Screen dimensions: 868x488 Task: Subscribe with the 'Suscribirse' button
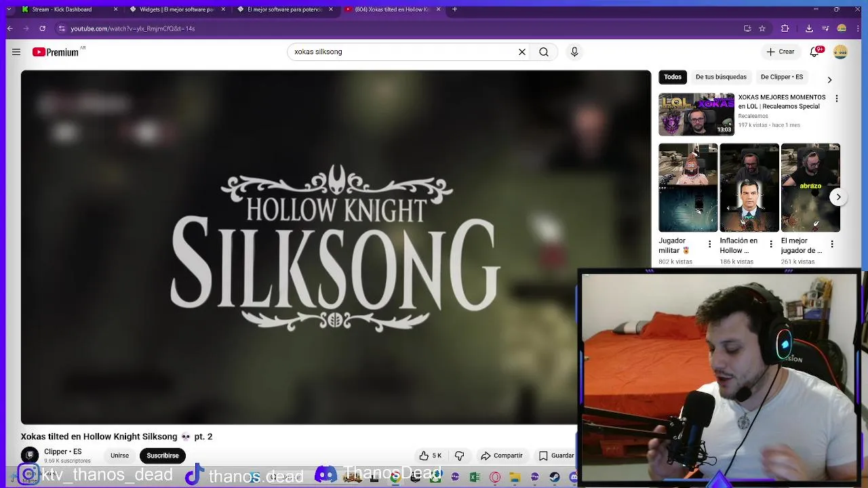[163, 455]
